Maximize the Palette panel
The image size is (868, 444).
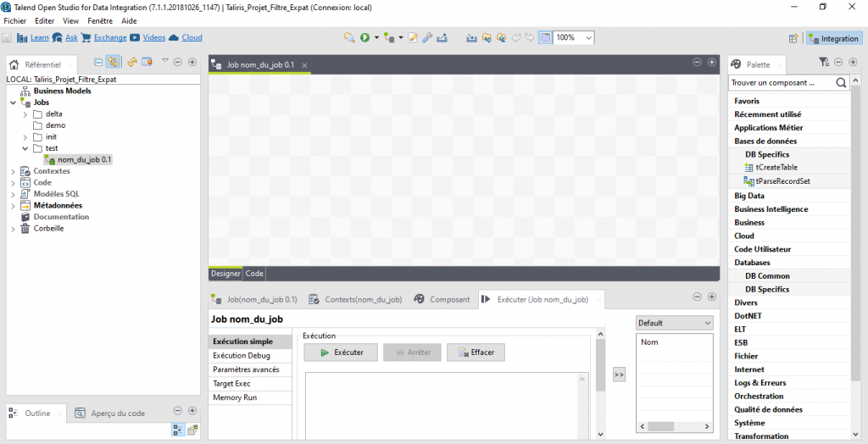853,62
